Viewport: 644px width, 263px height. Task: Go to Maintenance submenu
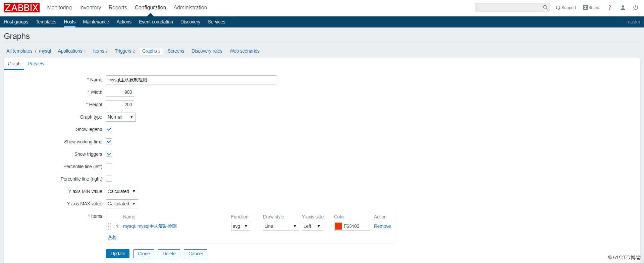click(96, 22)
